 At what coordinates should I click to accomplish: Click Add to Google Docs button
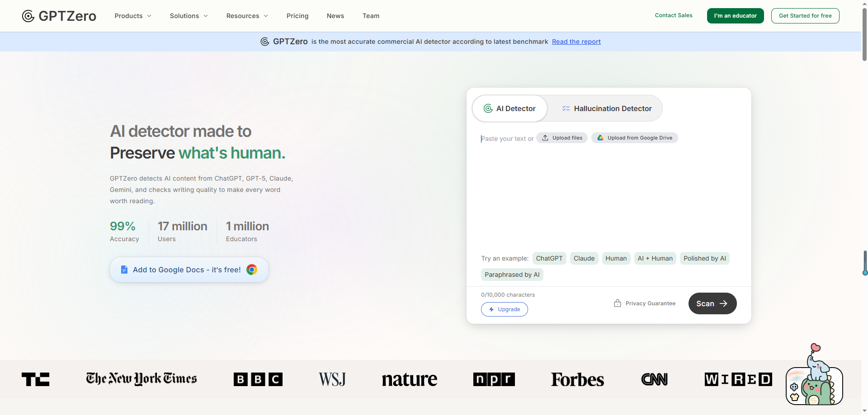[189, 270]
